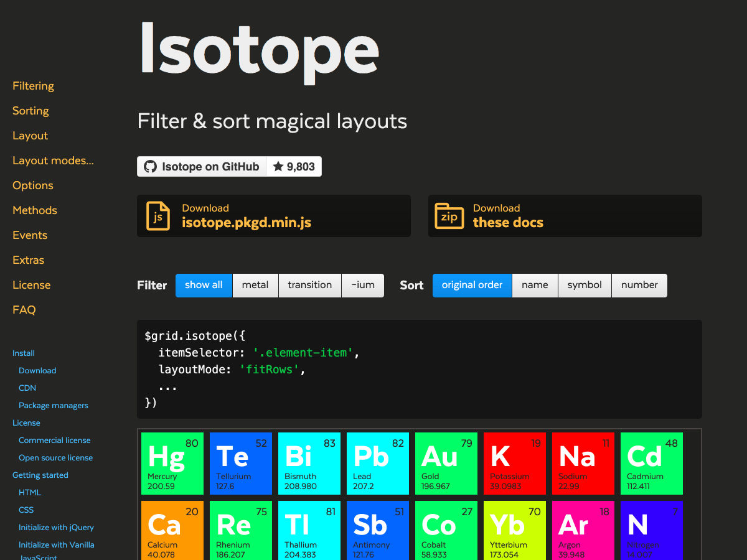Enable the 'transition' filter

309,285
